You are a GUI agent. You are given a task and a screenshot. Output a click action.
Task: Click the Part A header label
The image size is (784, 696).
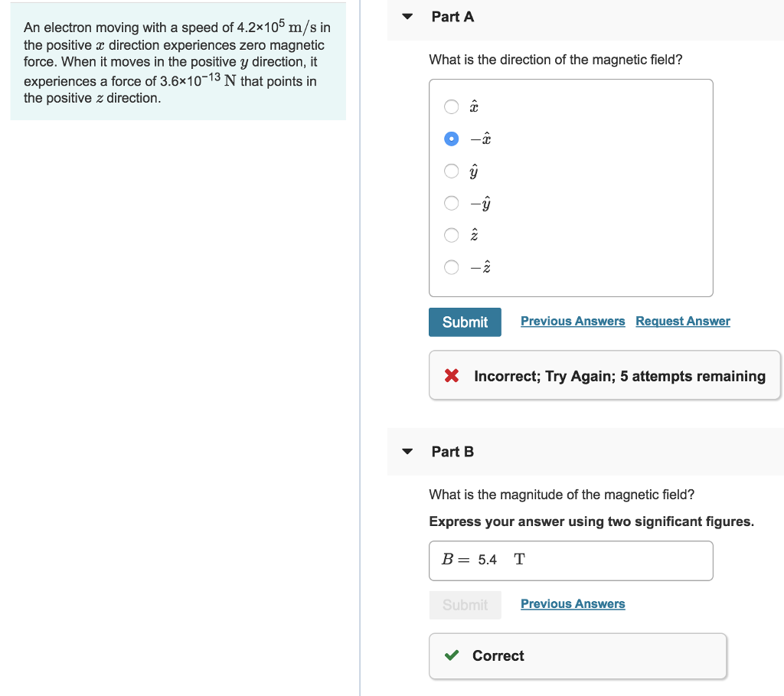(x=452, y=17)
